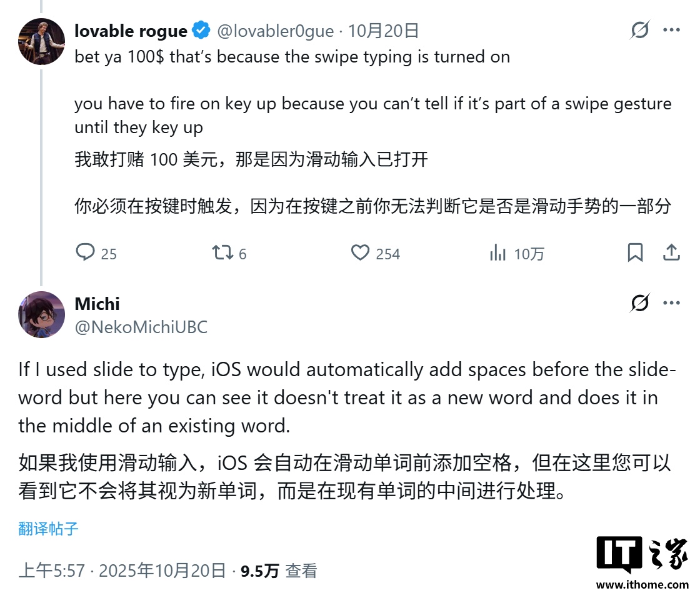700x598 pixels.
Task: Click the 10月20日 post date link
Action: pos(383,31)
